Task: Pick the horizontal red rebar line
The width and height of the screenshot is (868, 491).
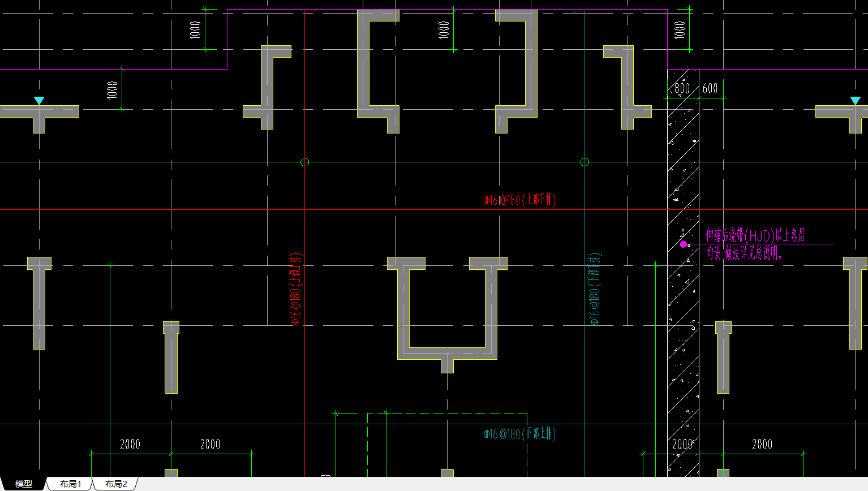Action: point(434,210)
